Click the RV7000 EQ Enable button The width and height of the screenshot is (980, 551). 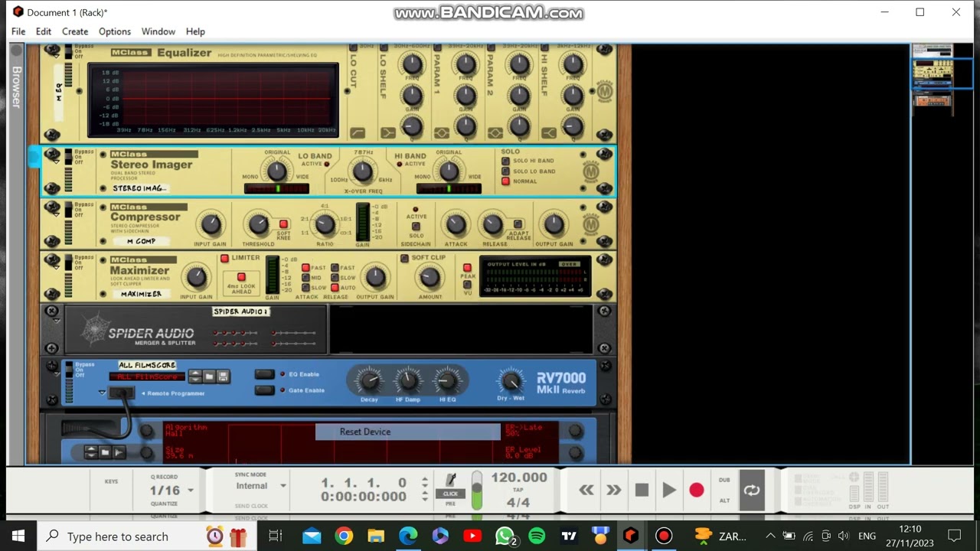264,374
